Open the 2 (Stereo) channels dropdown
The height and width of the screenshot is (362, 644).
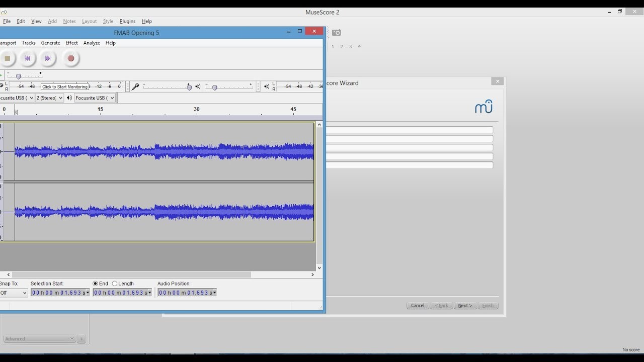(49, 98)
